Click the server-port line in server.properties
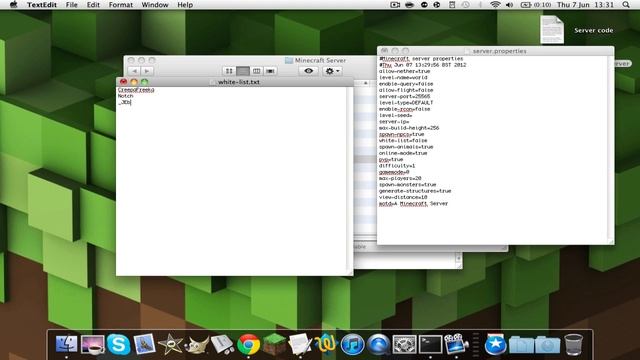This screenshot has width=640, height=360. click(x=404, y=96)
